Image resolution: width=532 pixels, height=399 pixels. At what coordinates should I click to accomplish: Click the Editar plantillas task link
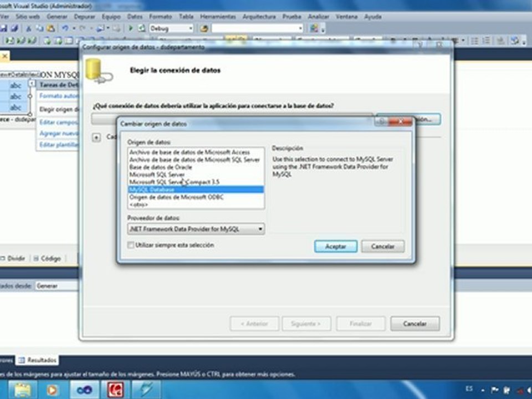(x=59, y=145)
